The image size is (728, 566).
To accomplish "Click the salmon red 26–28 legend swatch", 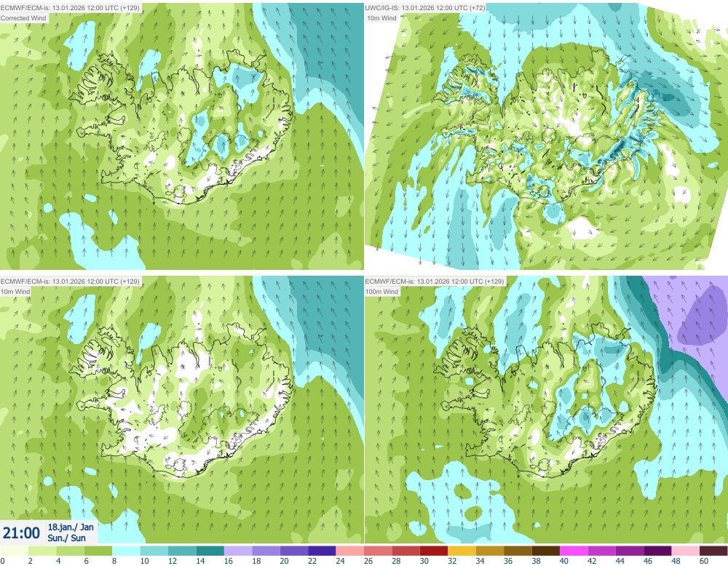I will pyautogui.click(x=378, y=551).
